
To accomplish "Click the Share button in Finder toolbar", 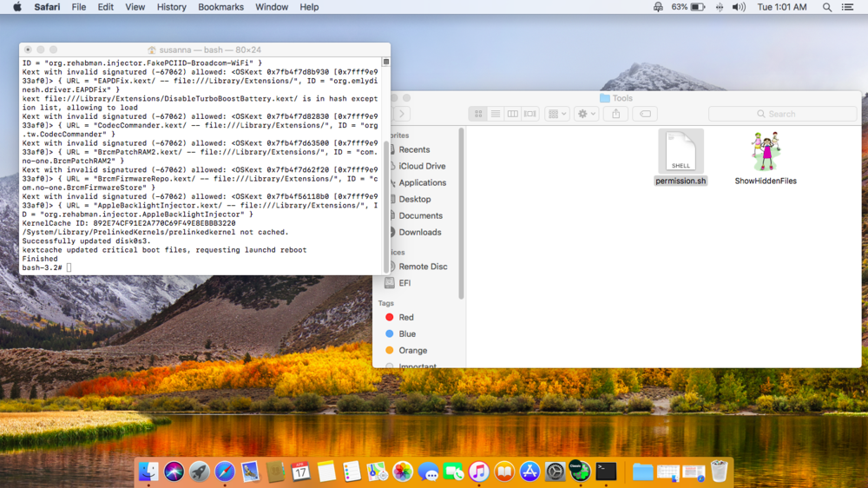I will point(616,114).
